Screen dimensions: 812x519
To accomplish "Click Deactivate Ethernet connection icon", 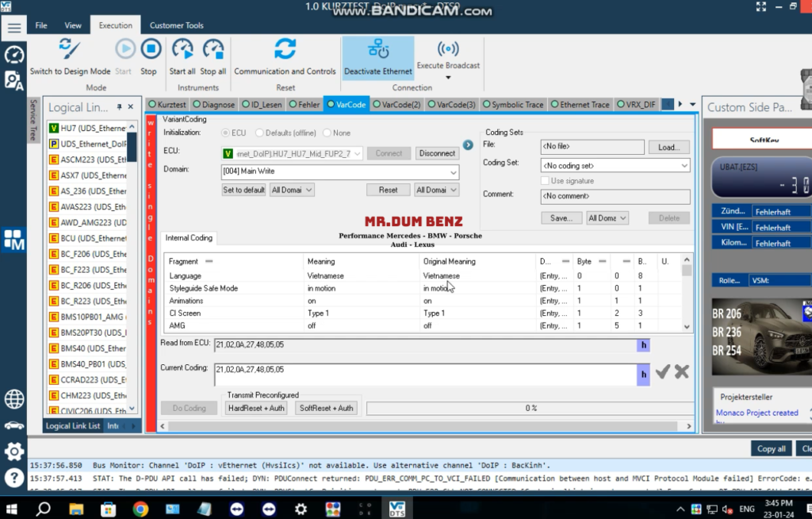I will [x=378, y=49].
